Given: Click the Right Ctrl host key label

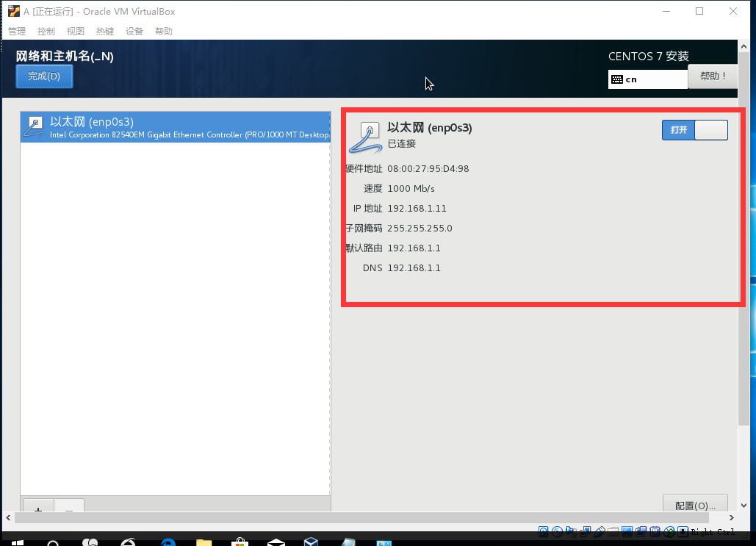Looking at the screenshot, I should (713, 532).
